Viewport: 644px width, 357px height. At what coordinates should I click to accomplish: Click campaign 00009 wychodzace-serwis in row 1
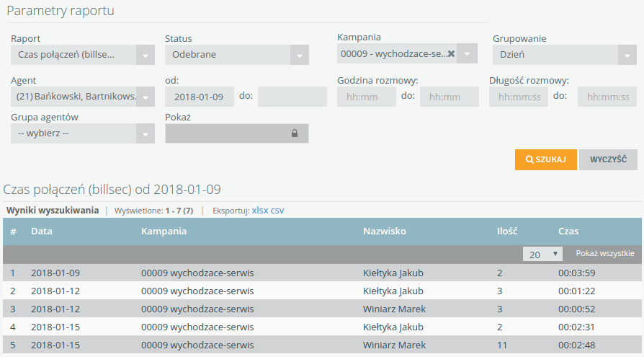197,273
